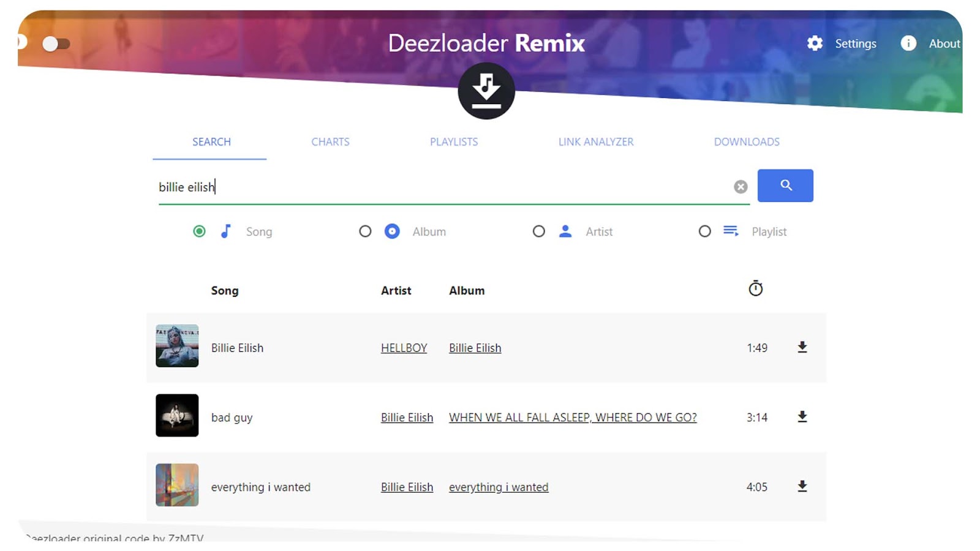Click the About info icon
This screenshot has height=551, width=980.
[x=908, y=43]
